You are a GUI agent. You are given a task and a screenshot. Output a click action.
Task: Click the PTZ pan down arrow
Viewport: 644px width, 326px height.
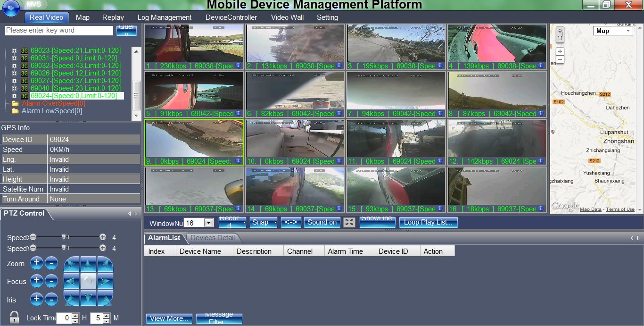click(88, 298)
